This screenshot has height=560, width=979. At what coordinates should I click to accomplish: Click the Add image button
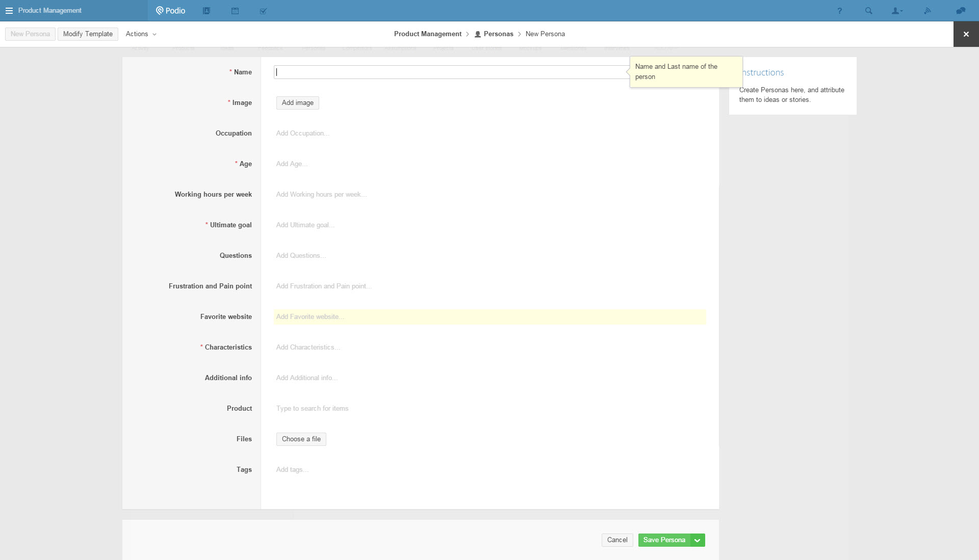click(x=298, y=103)
